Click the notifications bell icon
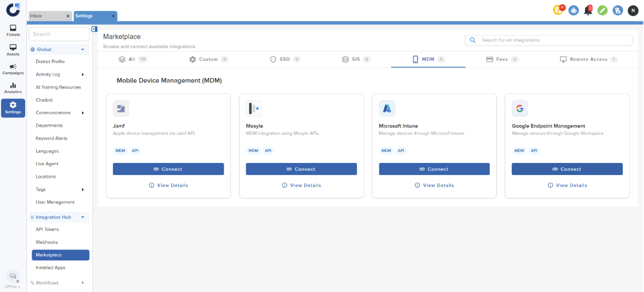The width and height of the screenshot is (644, 292). pyautogui.click(x=588, y=10)
